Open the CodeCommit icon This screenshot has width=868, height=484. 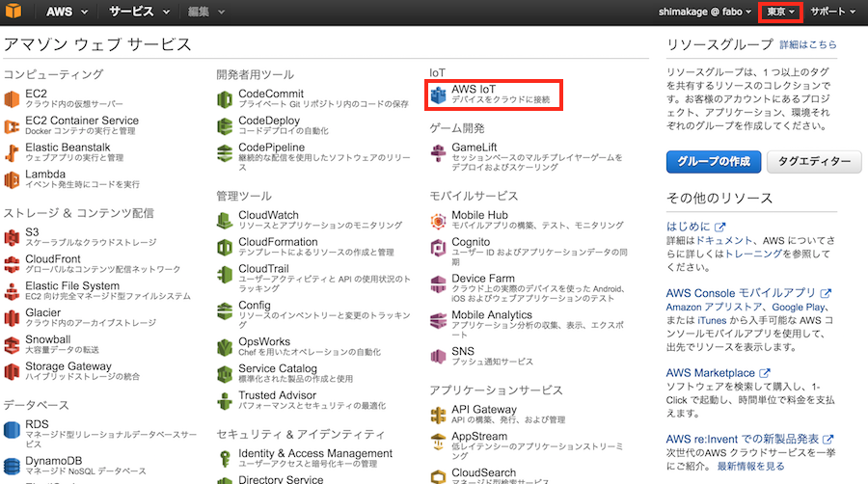[225, 99]
